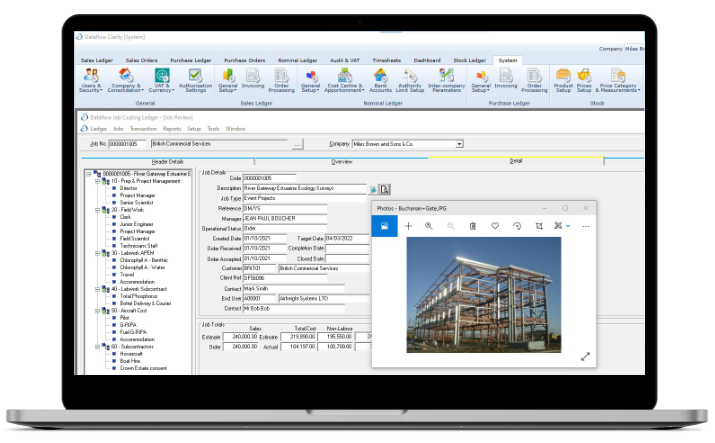Click Zoom in in the Photos window
The width and height of the screenshot is (715, 443).
429,226
